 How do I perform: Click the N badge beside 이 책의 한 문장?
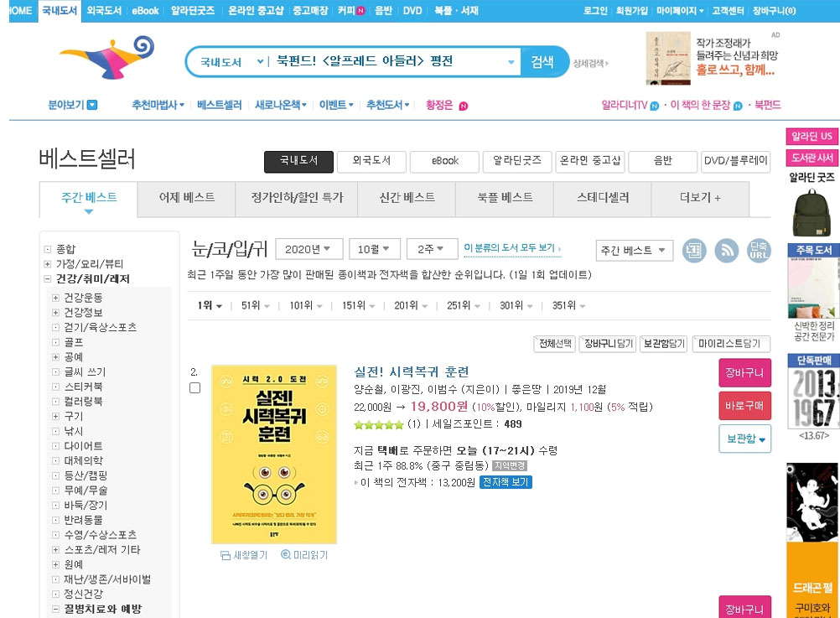tap(738, 106)
